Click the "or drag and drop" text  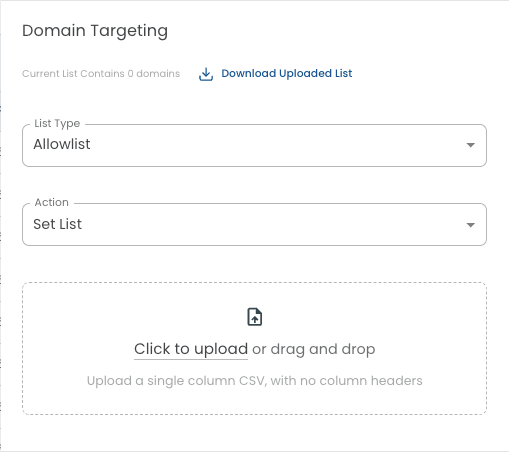click(314, 349)
